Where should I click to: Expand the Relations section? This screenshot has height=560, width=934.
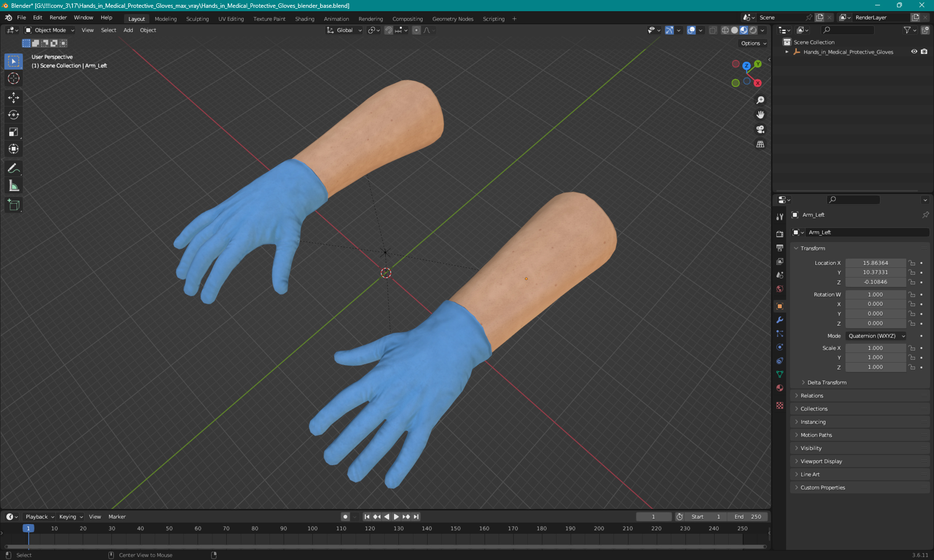tap(812, 395)
